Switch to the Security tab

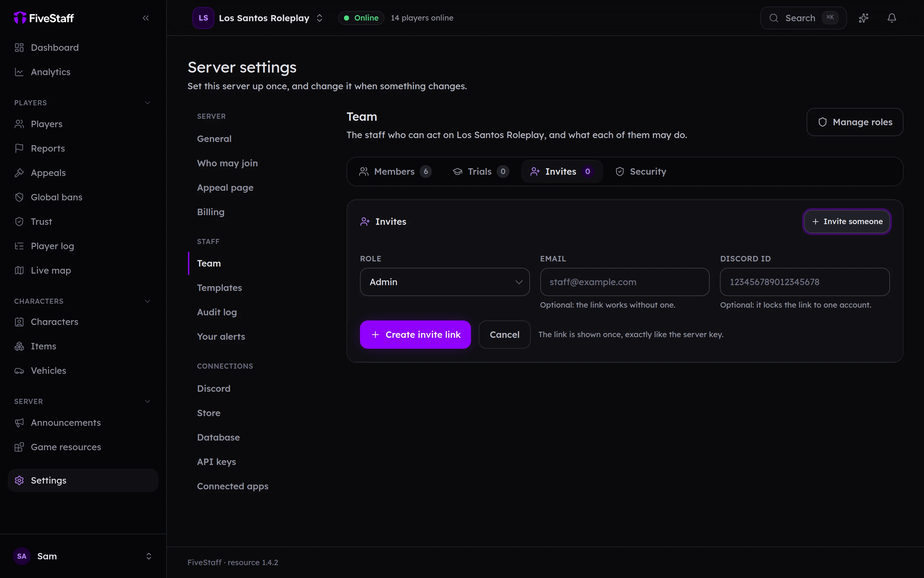coord(641,172)
